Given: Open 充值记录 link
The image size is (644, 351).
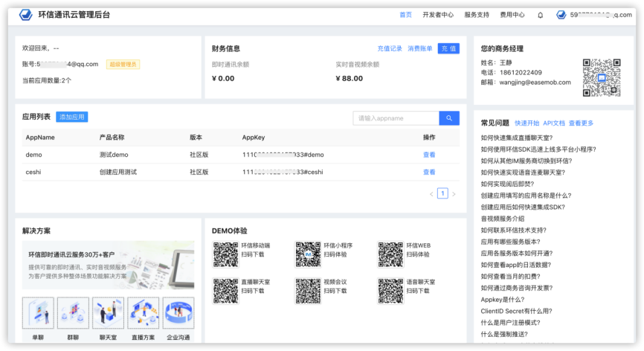Looking at the screenshot, I should point(390,48).
